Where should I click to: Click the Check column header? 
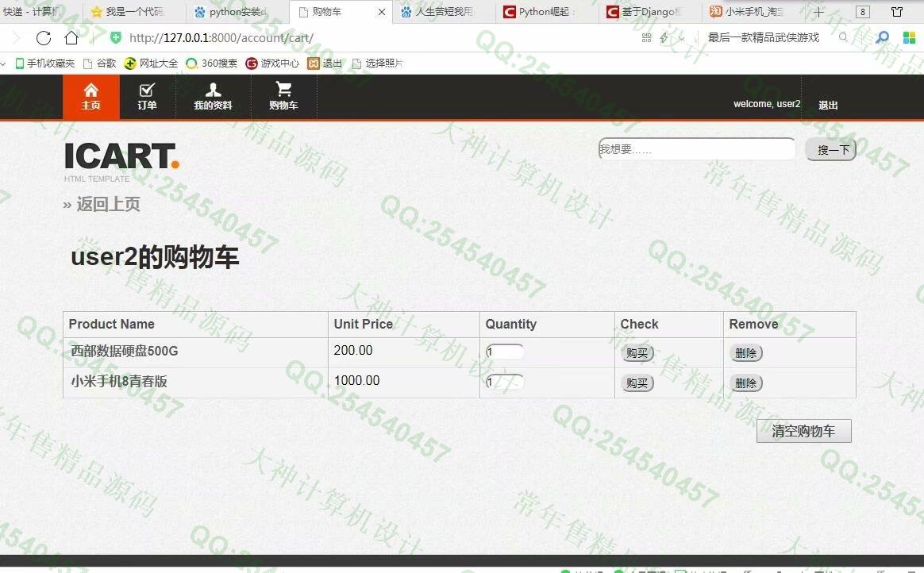coord(639,324)
